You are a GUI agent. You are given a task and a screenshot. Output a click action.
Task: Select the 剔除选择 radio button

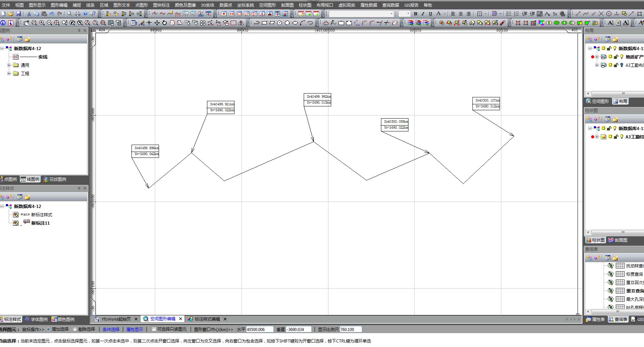click(x=75, y=329)
